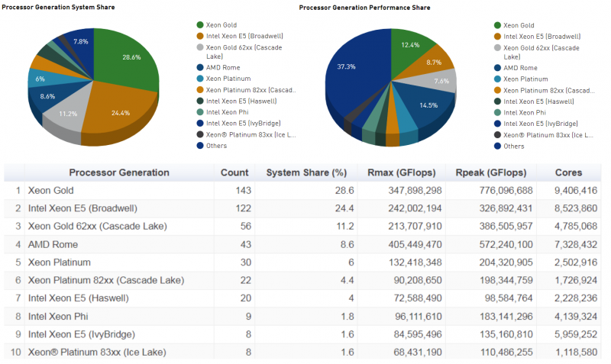Viewport: 611px width, 364px height.
Task: Sort by Rmax (GFlops) column header
Action: (402, 172)
